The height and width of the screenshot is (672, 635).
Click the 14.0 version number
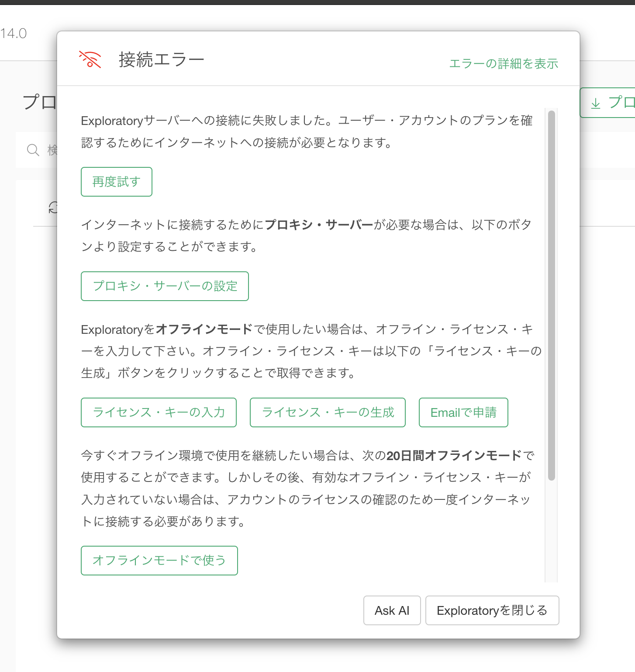[x=14, y=34]
